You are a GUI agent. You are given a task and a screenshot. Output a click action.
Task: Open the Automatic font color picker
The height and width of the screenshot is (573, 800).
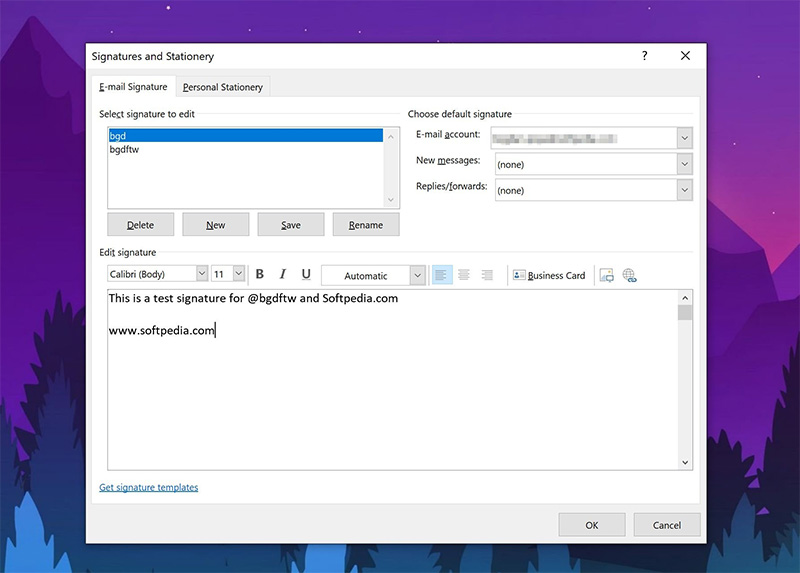tap(417, 275)
